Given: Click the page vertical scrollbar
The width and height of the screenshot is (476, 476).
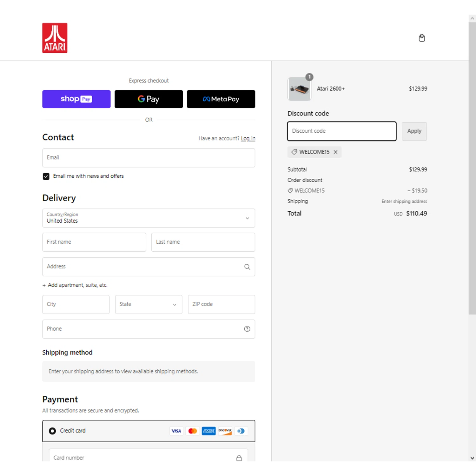Looking at the screenshot, I should [x=472, y=168].
